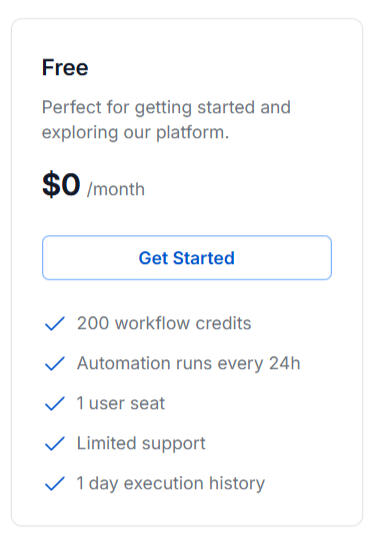Select the 1 user seat feature text
This screenshot has height=552, width=377.
pos(121,403)
